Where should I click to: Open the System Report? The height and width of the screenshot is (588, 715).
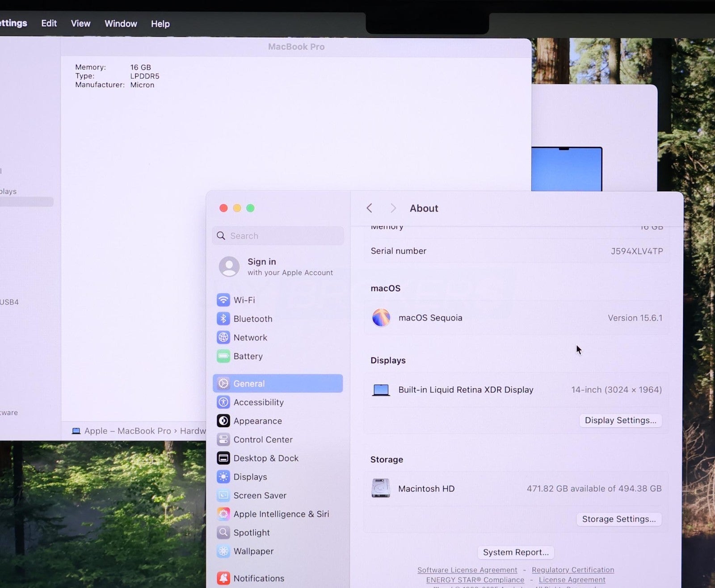tap(516, 552)
